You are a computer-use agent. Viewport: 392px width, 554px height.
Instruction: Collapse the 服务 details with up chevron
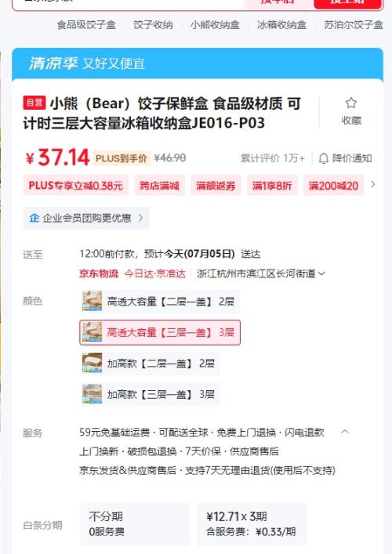(x=345, y=432)
